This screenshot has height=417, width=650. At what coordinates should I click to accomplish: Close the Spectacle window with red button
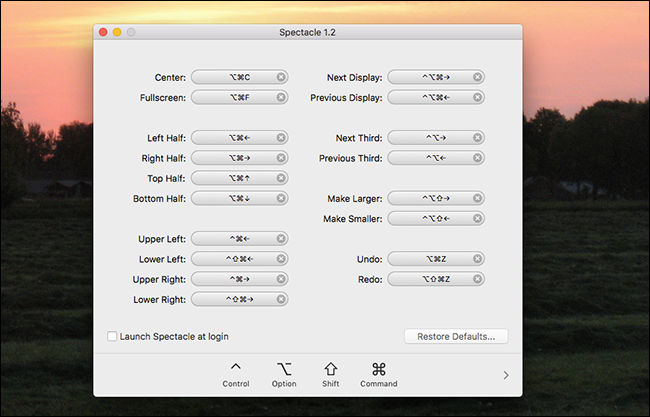tap(103, 32)
